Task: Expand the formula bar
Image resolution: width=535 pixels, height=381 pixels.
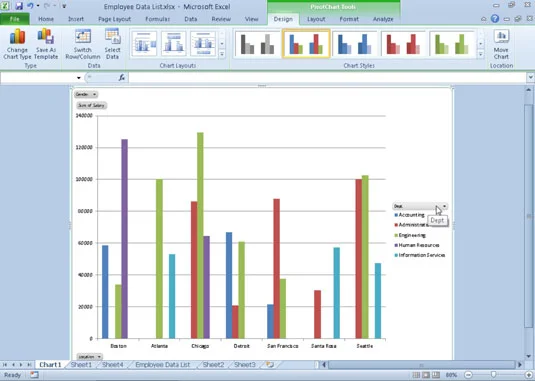Action: (530, 77)
